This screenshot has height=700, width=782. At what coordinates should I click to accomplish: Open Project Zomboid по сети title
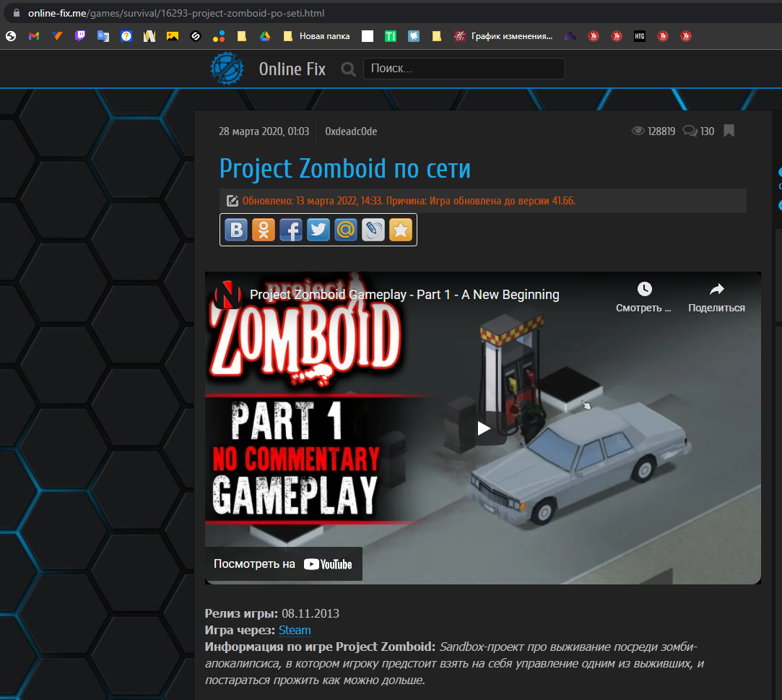coord(345,168)
